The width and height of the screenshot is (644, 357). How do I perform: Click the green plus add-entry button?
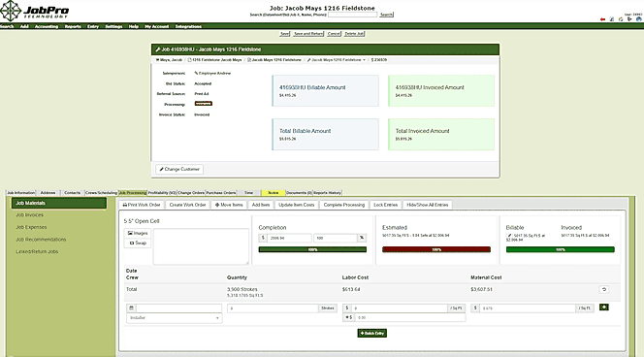click(x=603, y=308)
